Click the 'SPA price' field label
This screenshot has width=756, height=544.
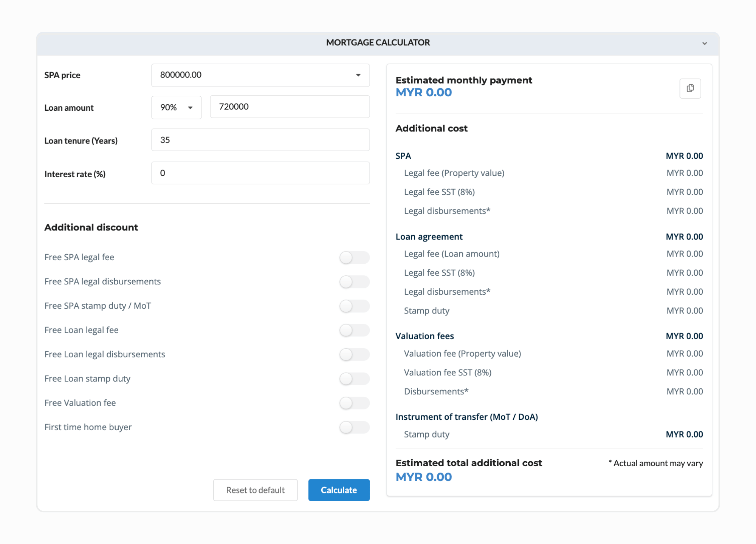click(62, 75)
